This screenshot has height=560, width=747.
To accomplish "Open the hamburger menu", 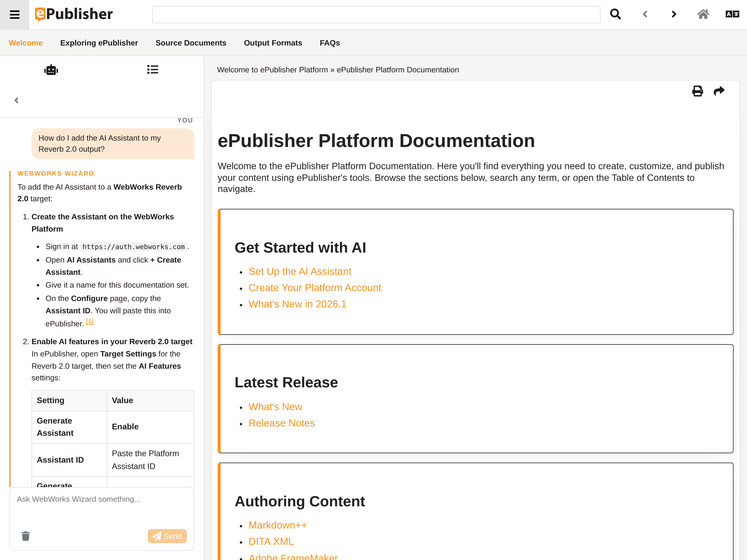I will coord(15,15).
